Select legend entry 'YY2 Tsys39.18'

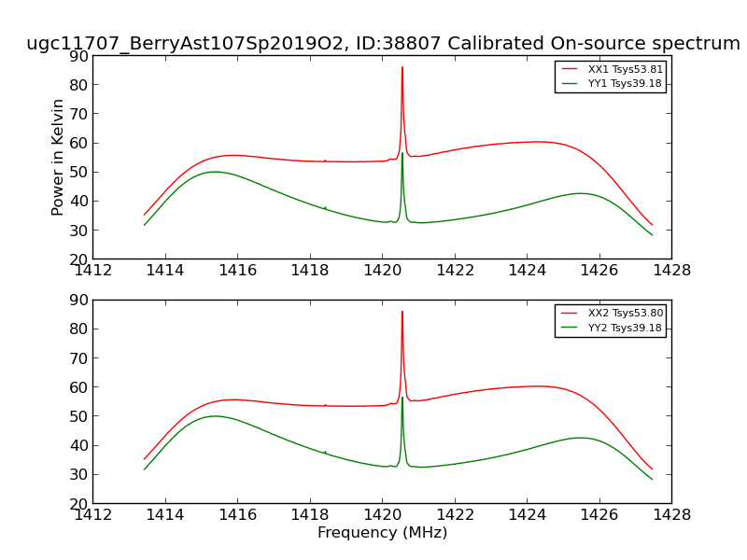tap(625, 328)
